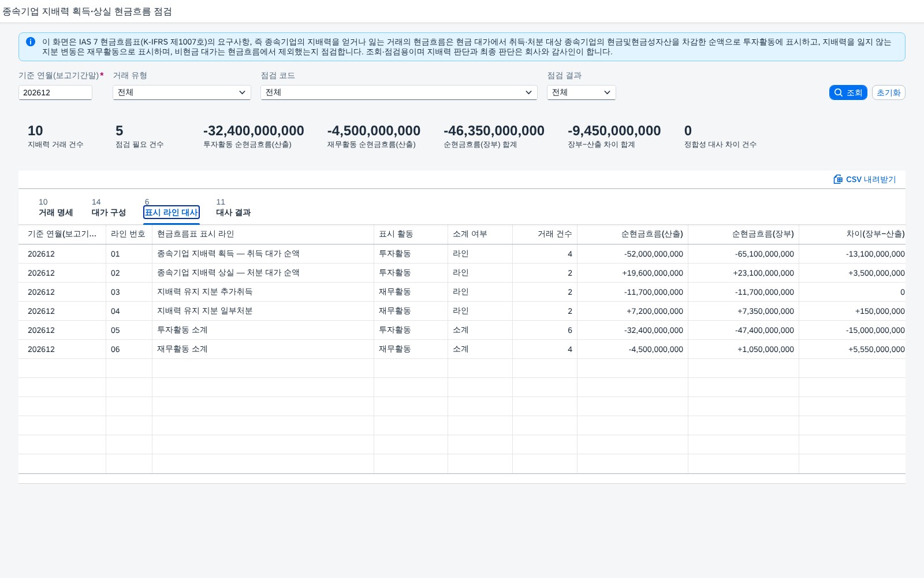
Task: Click the blue information icon in the notice banner
Action: [x=31, y=42]
